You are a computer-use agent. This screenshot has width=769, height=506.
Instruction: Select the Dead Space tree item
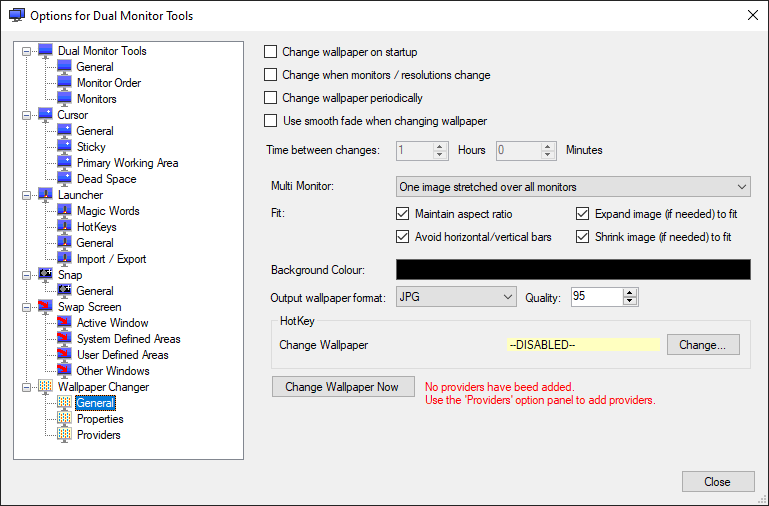[x=106, y=179]
